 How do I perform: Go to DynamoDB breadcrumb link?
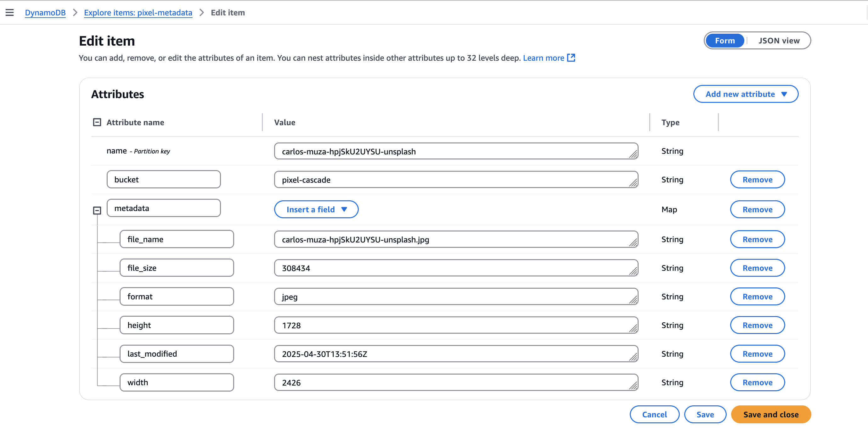pos(45,13)
